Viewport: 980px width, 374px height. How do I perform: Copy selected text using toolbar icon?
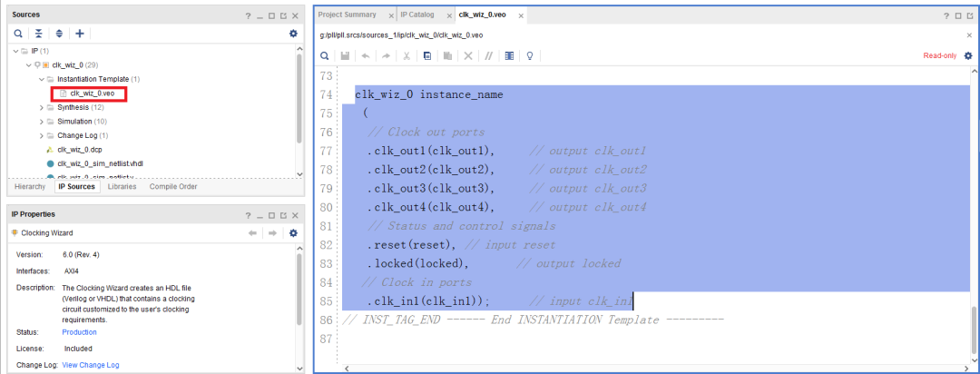click(427, 55)
